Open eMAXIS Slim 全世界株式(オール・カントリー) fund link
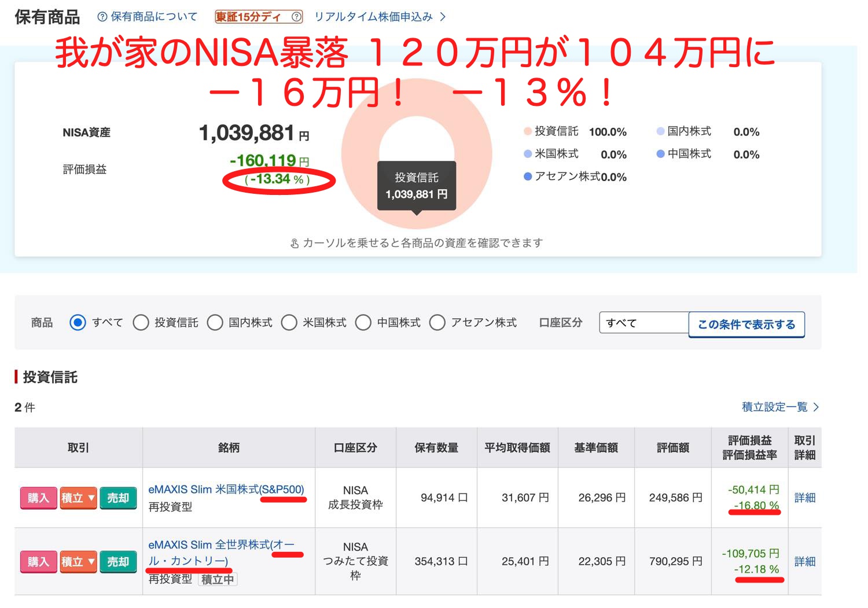 [x=222, y=552]
